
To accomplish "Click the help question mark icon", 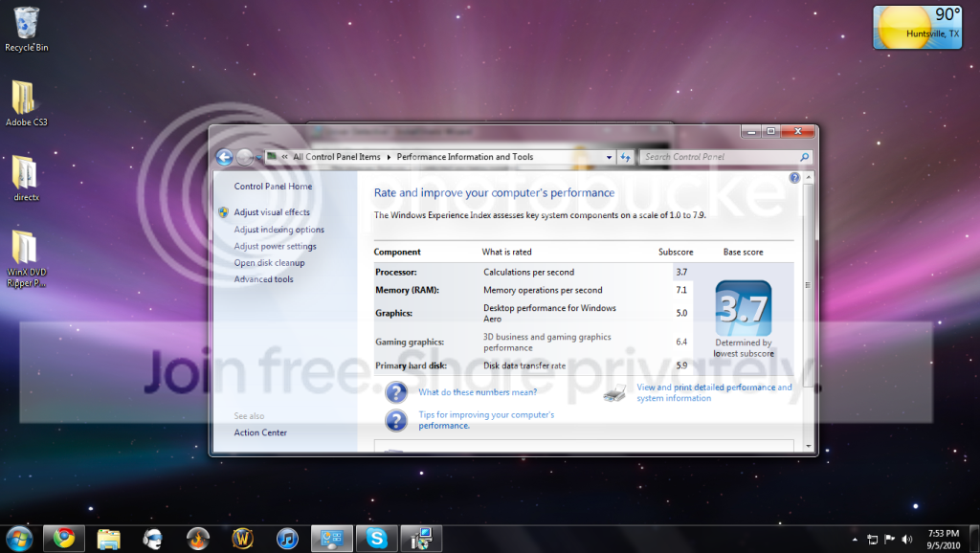I will 793,177.
